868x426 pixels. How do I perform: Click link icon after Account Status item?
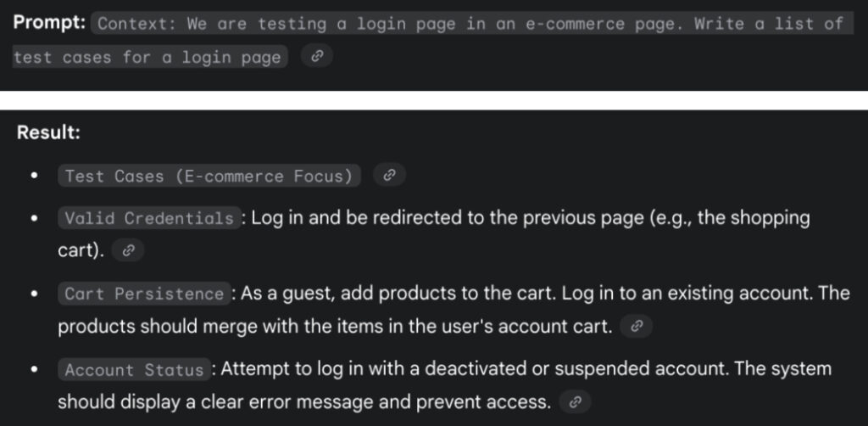tap(575, 401)
